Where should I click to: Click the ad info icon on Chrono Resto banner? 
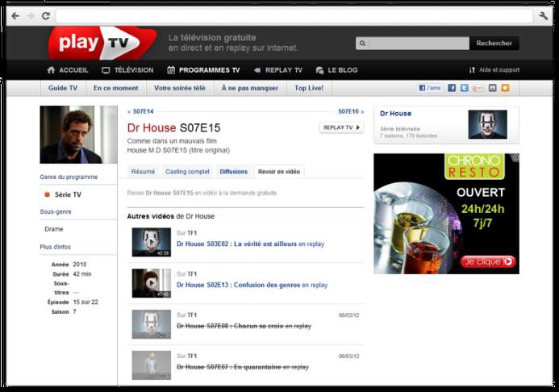click(515, 157)
